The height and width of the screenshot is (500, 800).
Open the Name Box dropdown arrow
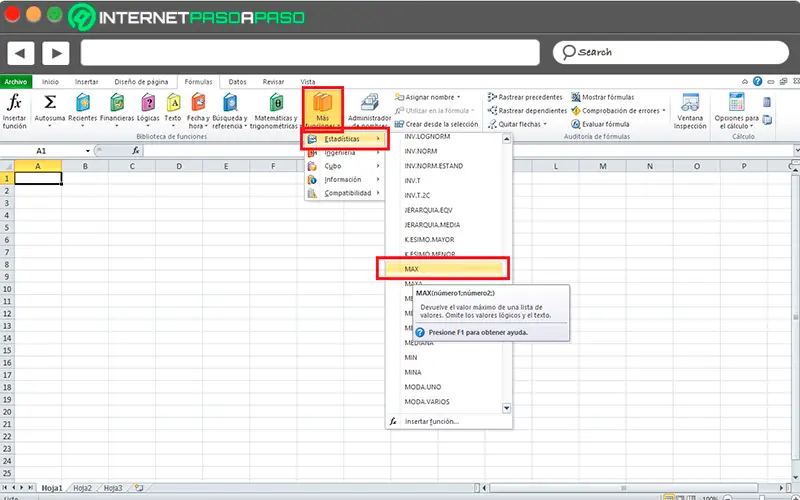point(88,151)
